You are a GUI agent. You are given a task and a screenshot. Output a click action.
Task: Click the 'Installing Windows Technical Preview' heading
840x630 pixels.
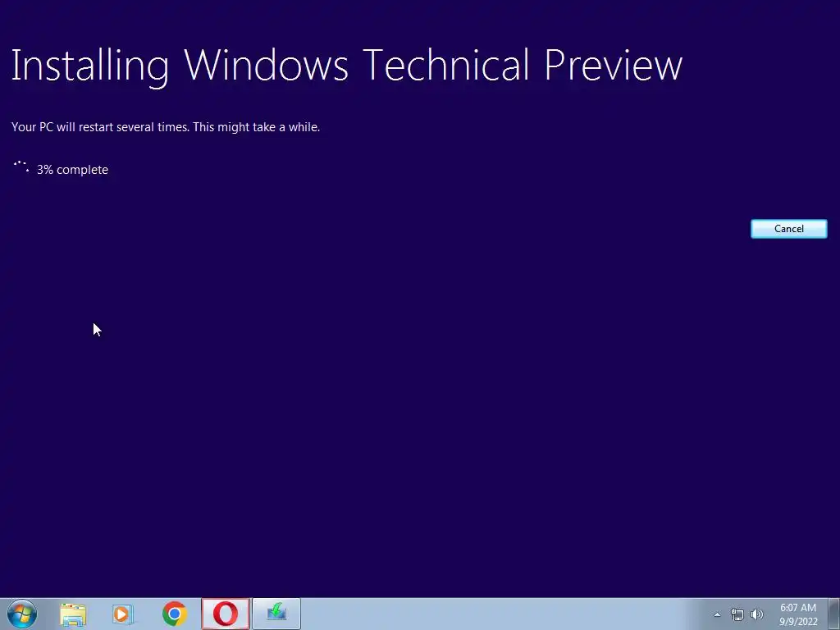(x=347, y=66)
